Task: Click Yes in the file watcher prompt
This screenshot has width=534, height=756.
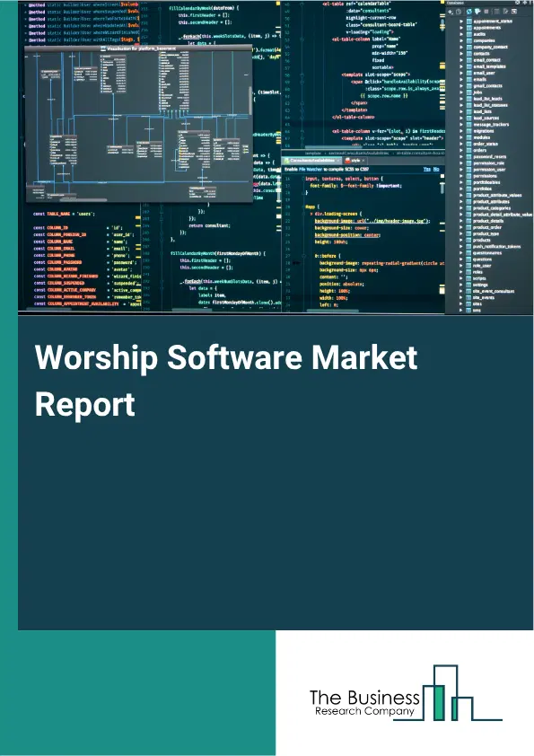Action: 427,169
